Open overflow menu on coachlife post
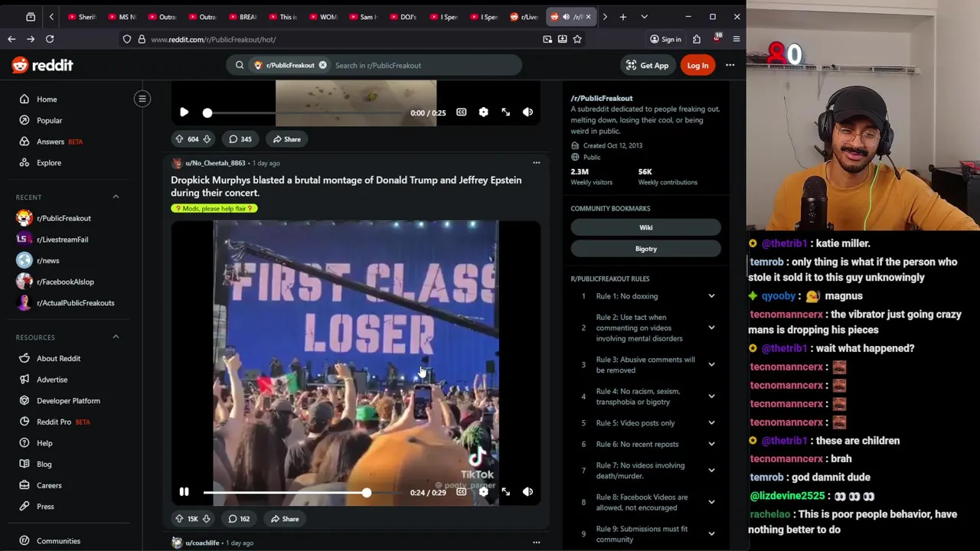Image resolution: width=980 pixels, height=551 pixels. tap(536, 543)
